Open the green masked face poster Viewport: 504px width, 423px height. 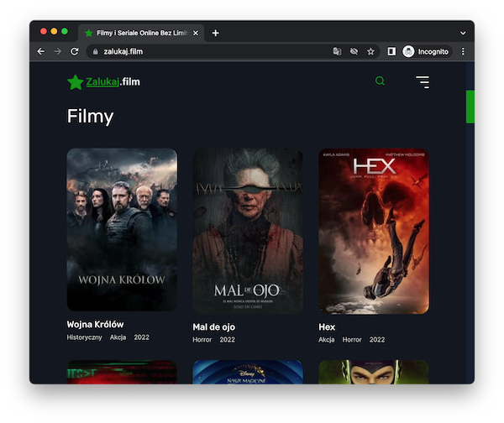click(x=374, y=372)
